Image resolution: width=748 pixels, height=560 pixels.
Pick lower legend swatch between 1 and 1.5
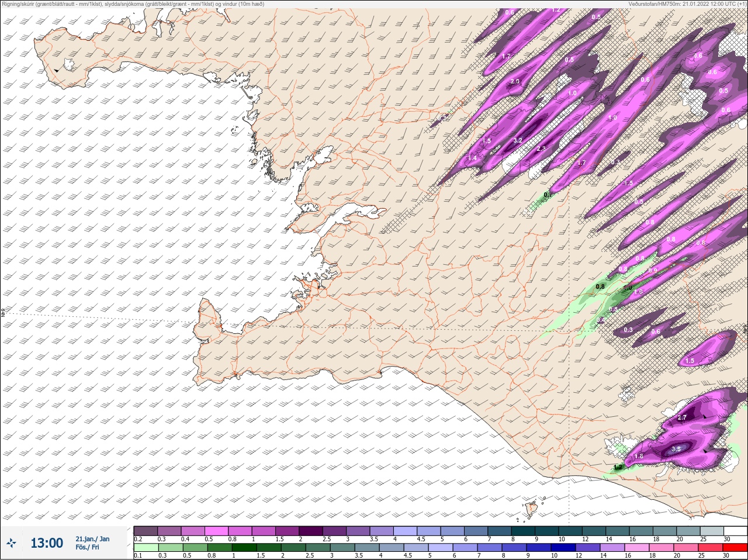(244, 548)
